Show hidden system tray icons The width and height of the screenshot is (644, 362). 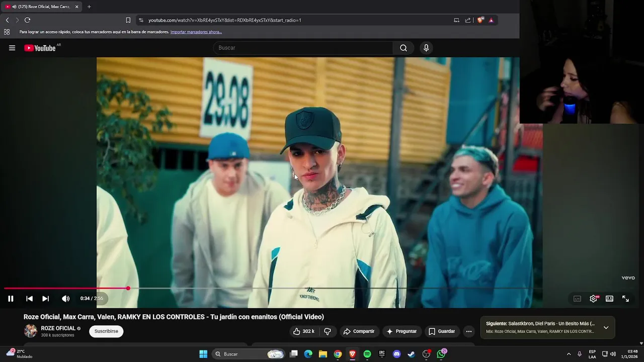pyautogui.click(x=569, y=354)
